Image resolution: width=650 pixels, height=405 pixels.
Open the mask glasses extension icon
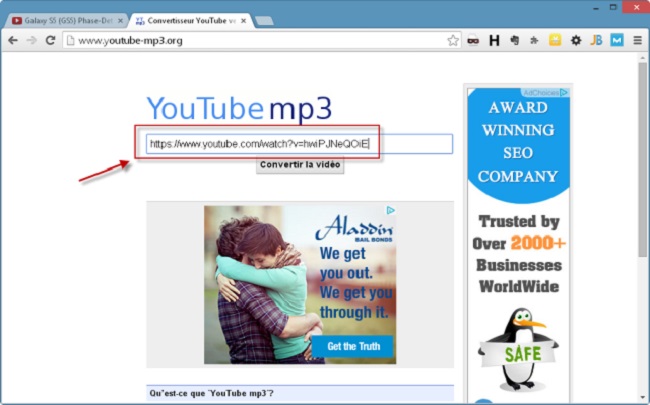(473, 40)
